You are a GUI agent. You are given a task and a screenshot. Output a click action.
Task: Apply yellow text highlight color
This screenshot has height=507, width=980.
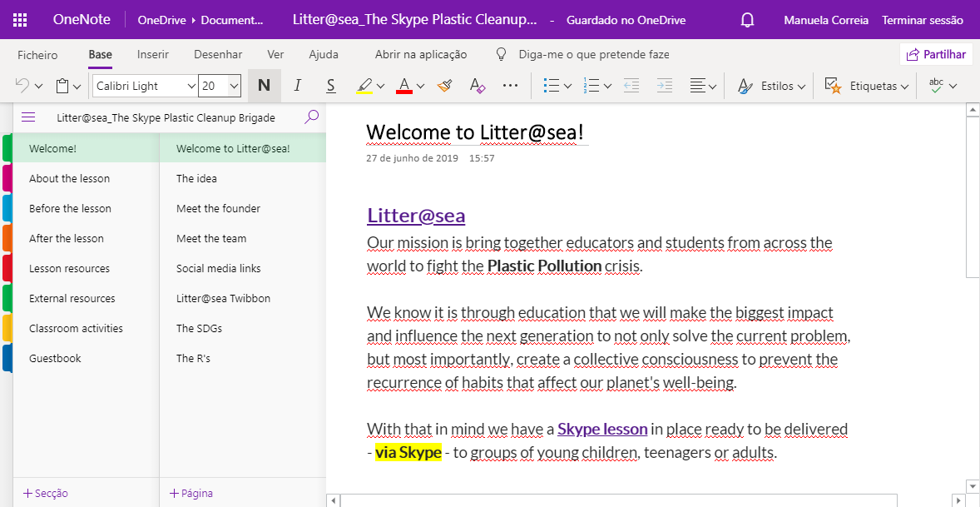click(x=364, y=86)
